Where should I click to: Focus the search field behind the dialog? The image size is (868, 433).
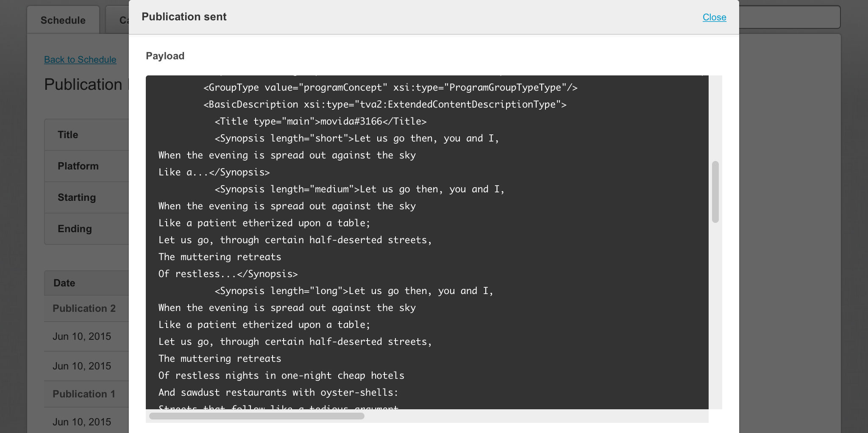[x=789, y=17]
